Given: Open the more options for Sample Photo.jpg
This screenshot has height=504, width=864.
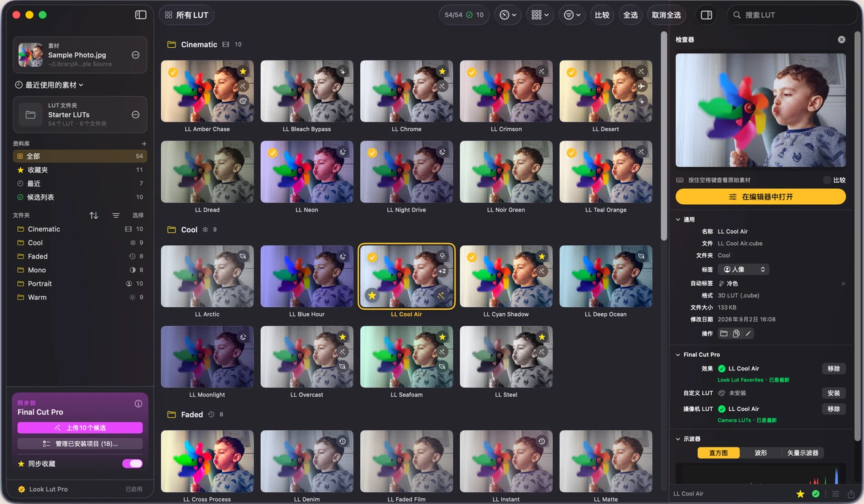Looking at the screenshot, I should [136, 55].
